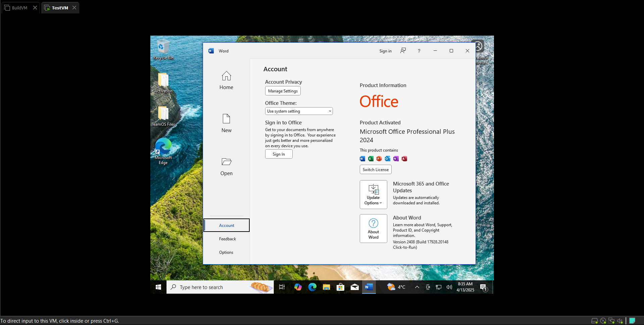Open Word Help question mark

click(x=419, y=51)
